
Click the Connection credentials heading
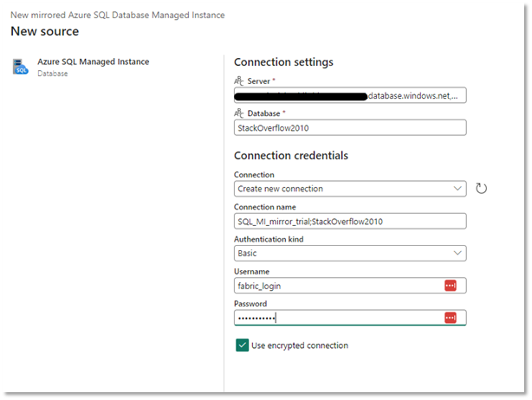coord(291,156)
